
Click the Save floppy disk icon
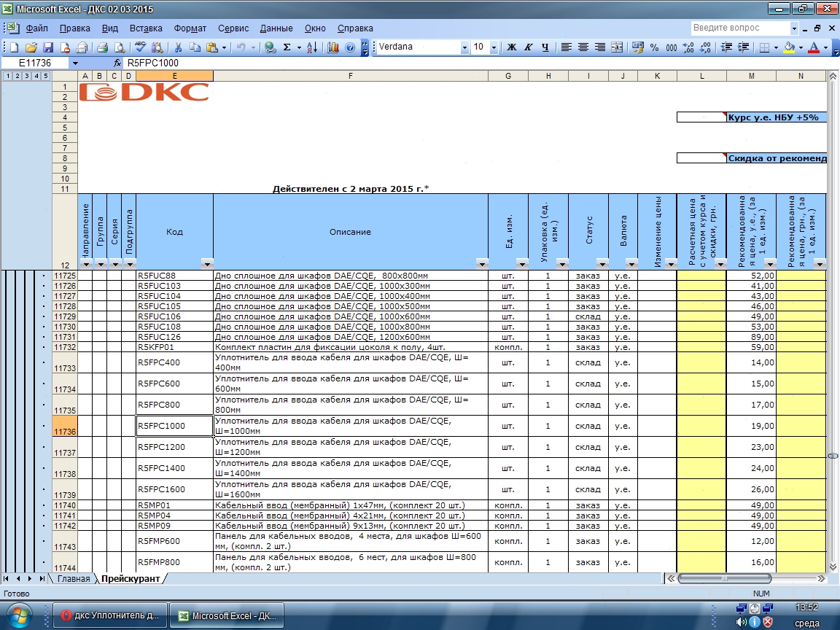48,47
